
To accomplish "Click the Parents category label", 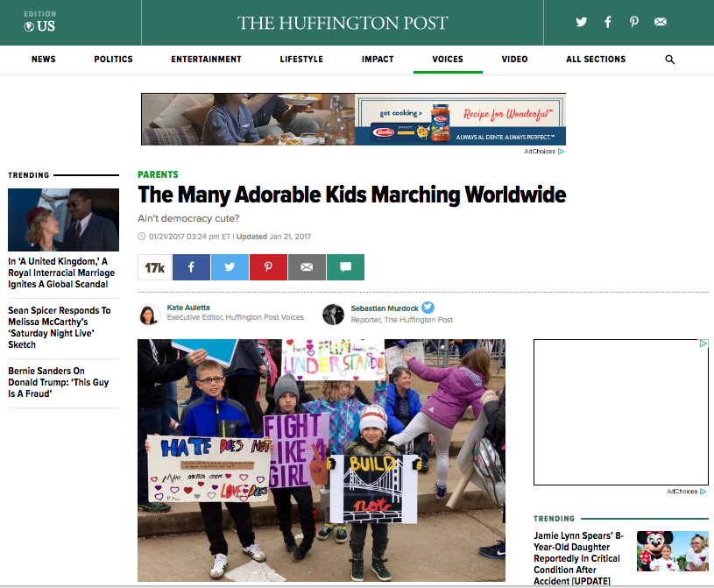I will coord(158,174).
